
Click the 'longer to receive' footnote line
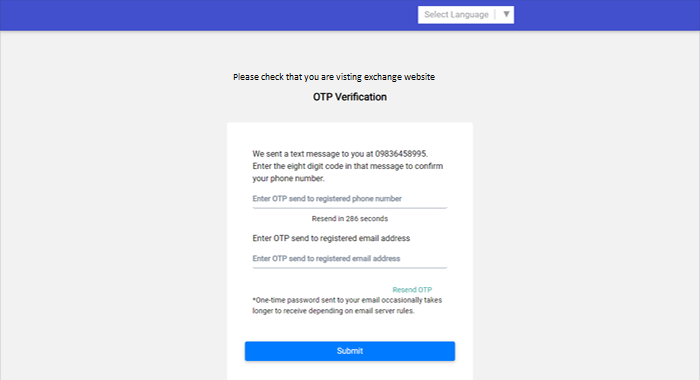pos(333,311)
